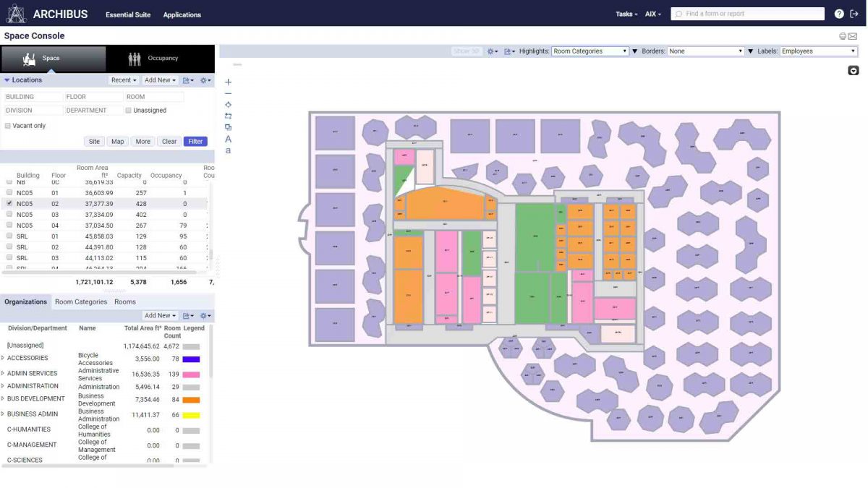
Task: Open the Labels Employees dropdown
Action: click(818, 51)
